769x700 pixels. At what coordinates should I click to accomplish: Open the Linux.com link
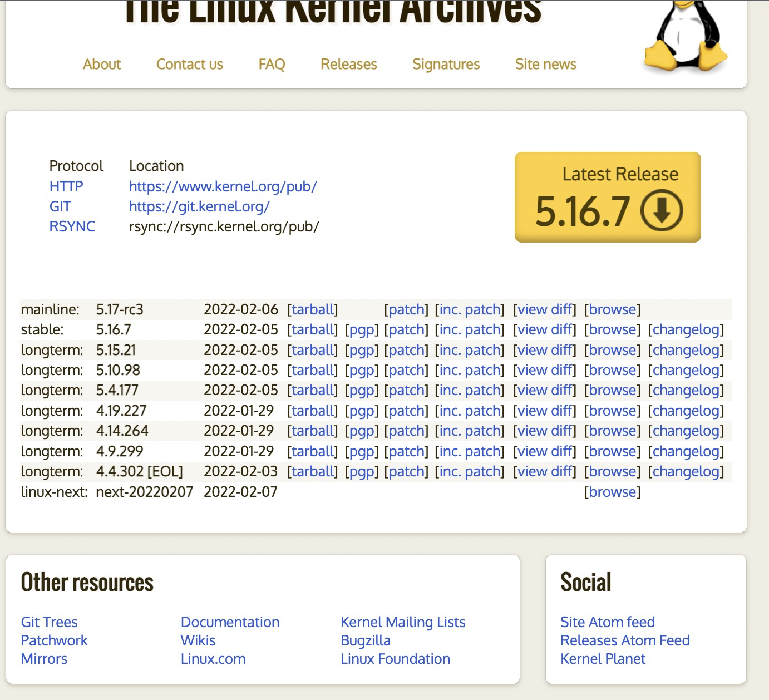[213, 659]
